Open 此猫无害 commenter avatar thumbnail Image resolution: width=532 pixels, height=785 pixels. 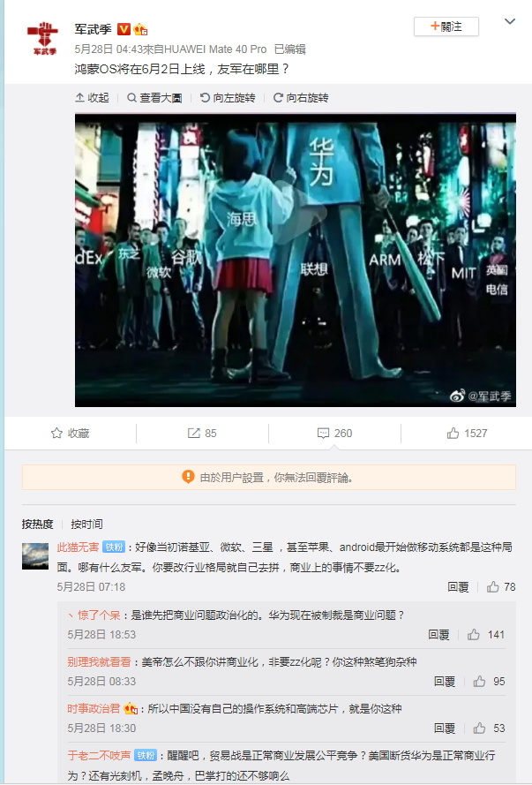(35, 556)
